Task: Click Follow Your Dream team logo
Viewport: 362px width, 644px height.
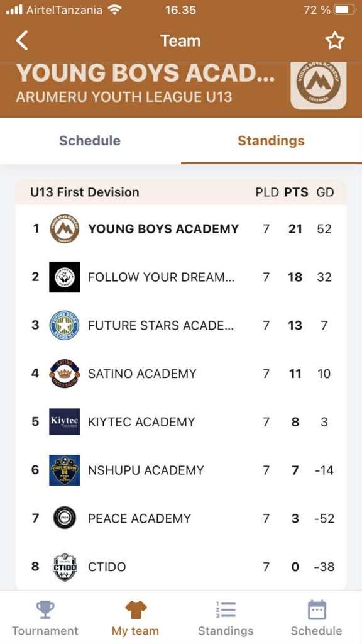Action: (65, 277)
